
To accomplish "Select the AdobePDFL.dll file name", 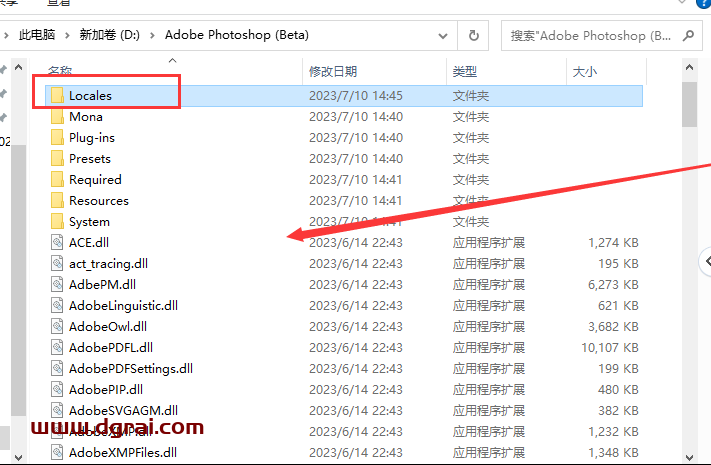I will click(111, 348).
